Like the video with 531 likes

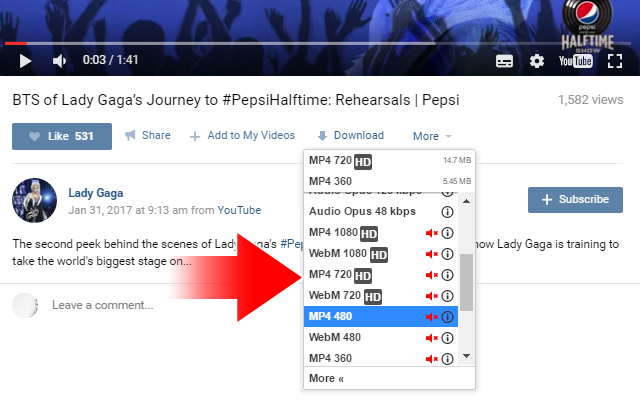(x=62, y=136)
